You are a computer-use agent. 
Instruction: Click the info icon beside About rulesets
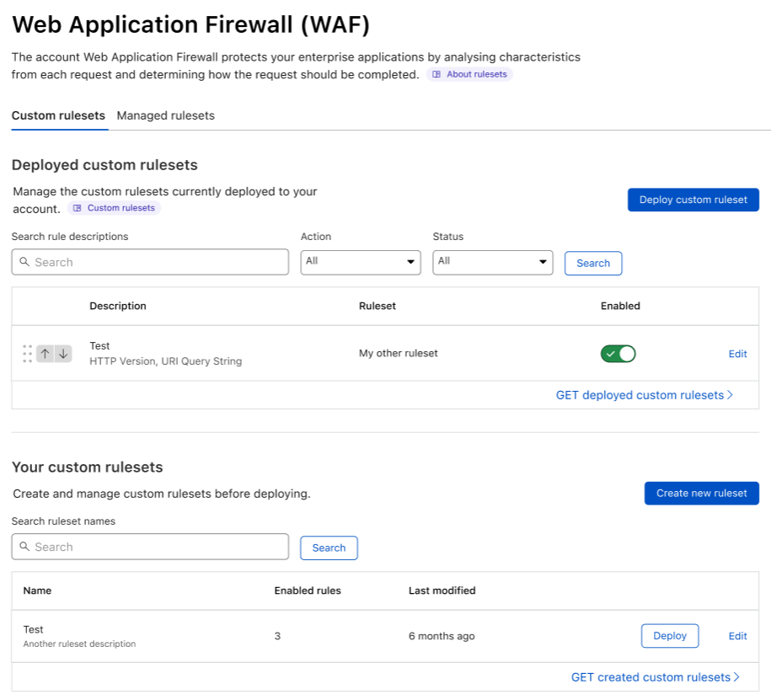click(x=437, y=74)
